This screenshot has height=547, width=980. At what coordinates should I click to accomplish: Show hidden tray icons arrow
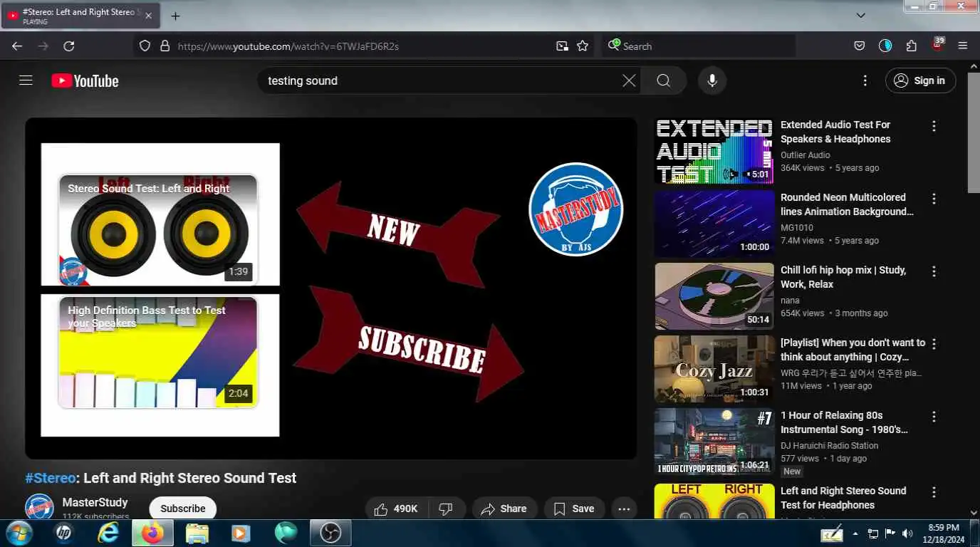click(x=855, y=533)
